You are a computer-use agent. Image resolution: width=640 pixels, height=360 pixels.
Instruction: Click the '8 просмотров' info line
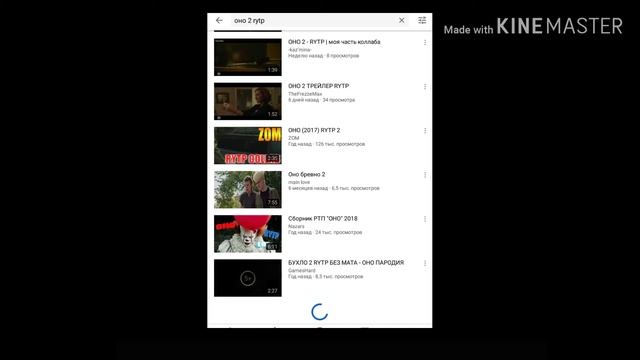pos(323,56)
